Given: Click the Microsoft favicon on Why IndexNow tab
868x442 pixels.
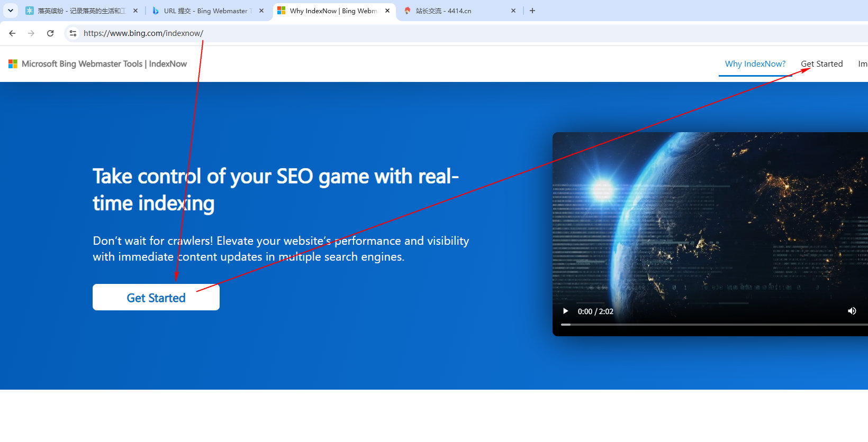Looking at the screenshot, I should [282, 11].
